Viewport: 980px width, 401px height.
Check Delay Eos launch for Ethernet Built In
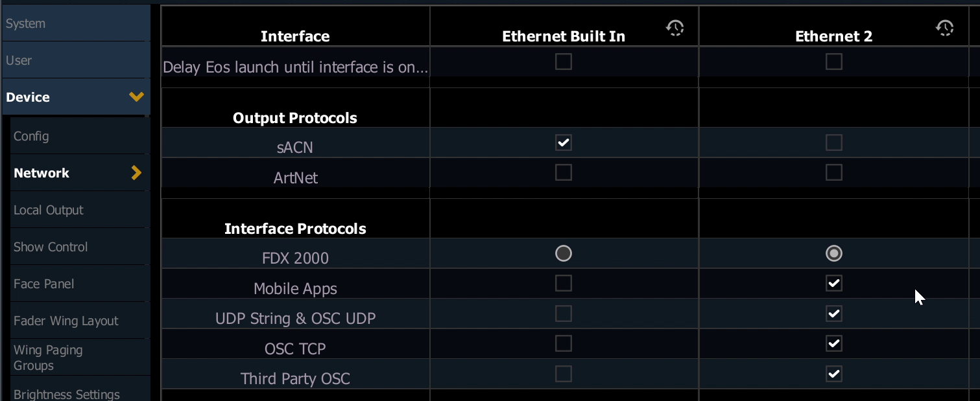[564, 62]
